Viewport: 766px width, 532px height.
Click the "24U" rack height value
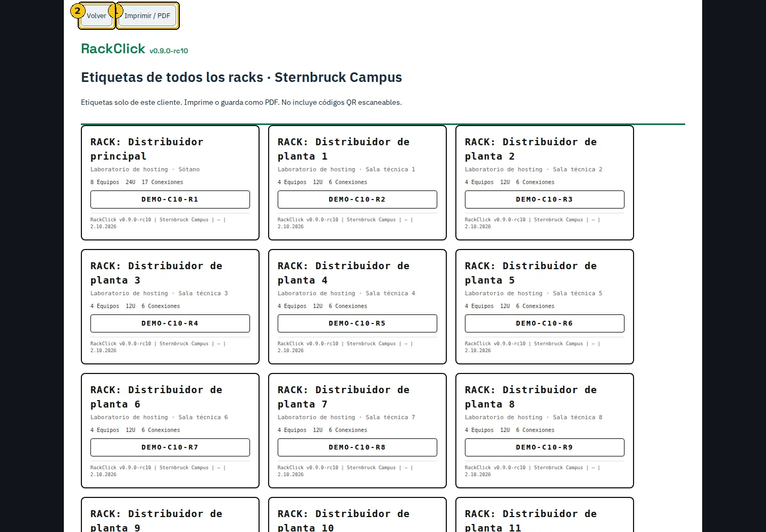tap(130, 182)
